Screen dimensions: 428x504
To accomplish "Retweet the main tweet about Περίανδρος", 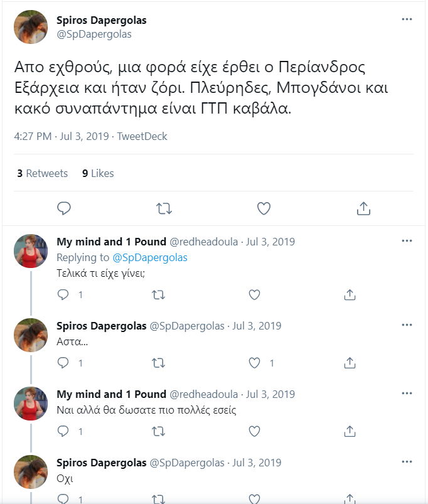I will tap(164, 208).
